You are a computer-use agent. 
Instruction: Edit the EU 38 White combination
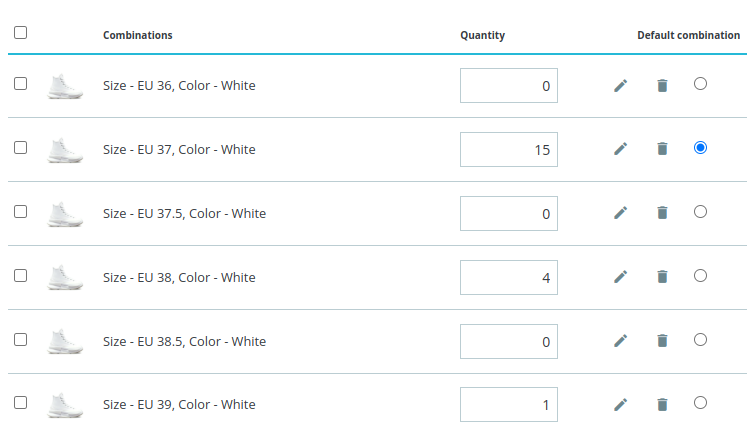(621, 276)
